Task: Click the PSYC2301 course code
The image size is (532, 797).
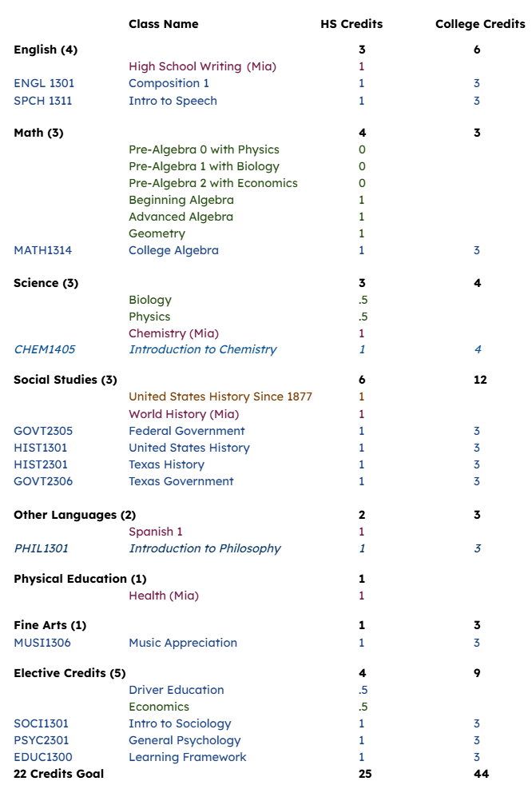Action: click(42, 740)
